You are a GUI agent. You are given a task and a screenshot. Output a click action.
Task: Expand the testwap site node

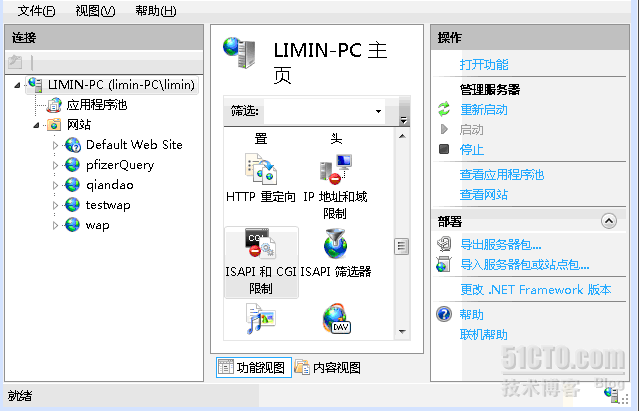[55, 205]
